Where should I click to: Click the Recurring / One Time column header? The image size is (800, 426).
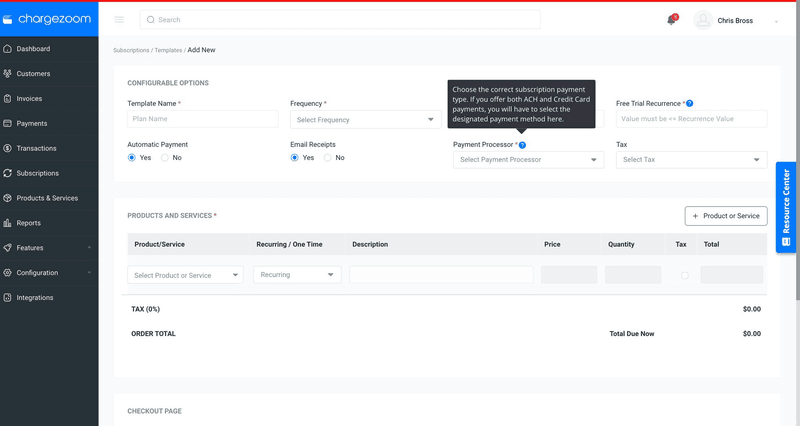coord(289,244)
